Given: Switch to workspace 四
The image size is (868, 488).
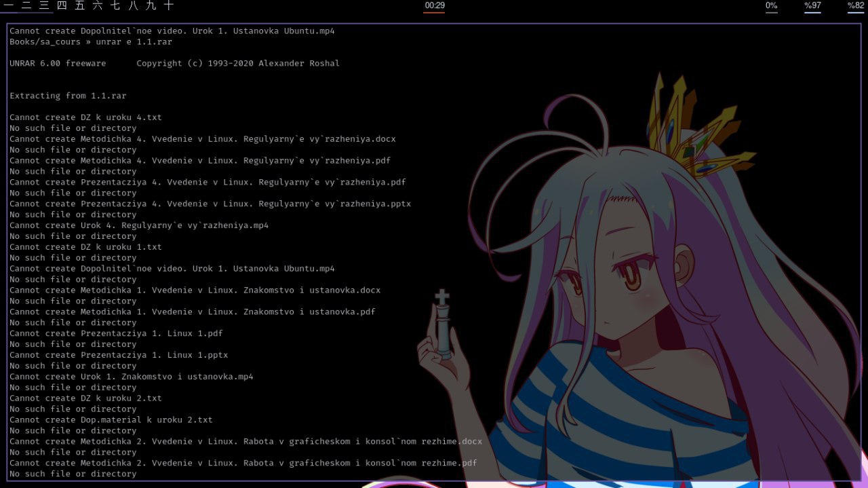Looking at the screenshot, I should (x=62, y=5).
